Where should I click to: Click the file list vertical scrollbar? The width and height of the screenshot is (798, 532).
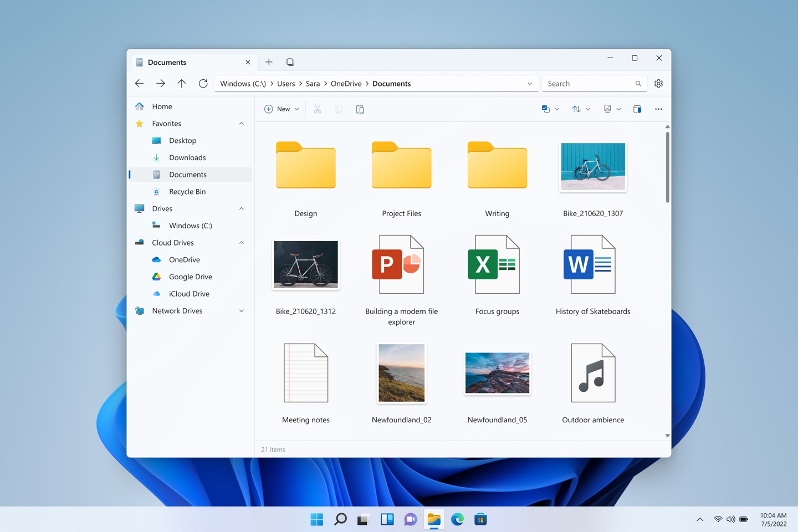pyautogui.click(x=667, y=167)
